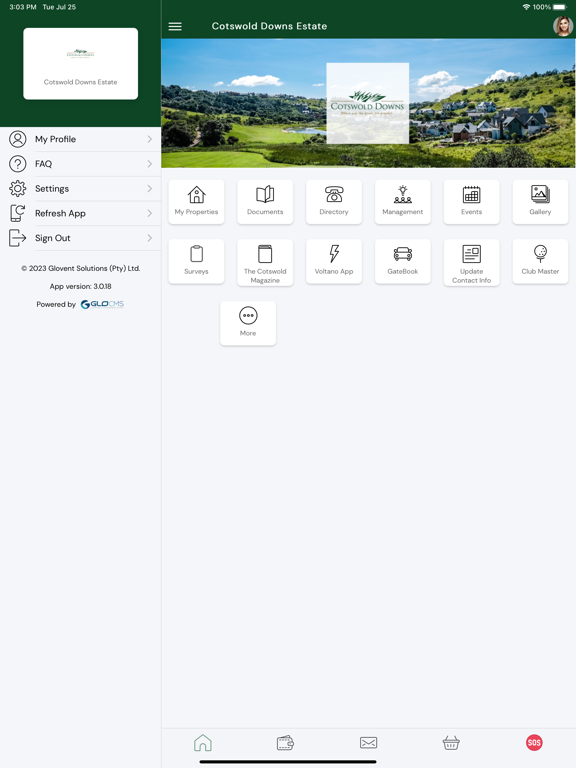The image size is (576, 768).
Task: Open the Gallery tile
Action: pyautogui.click(x=540, y=202)
